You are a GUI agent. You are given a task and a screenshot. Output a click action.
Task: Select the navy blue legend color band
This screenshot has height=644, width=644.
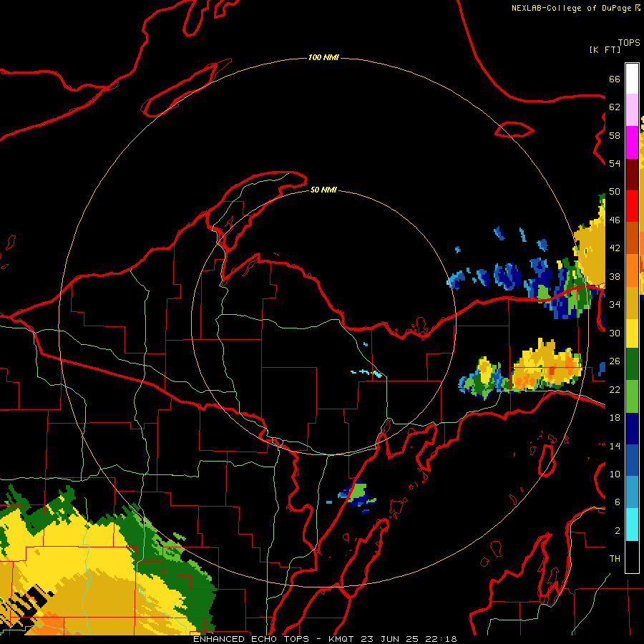point(632,429)
